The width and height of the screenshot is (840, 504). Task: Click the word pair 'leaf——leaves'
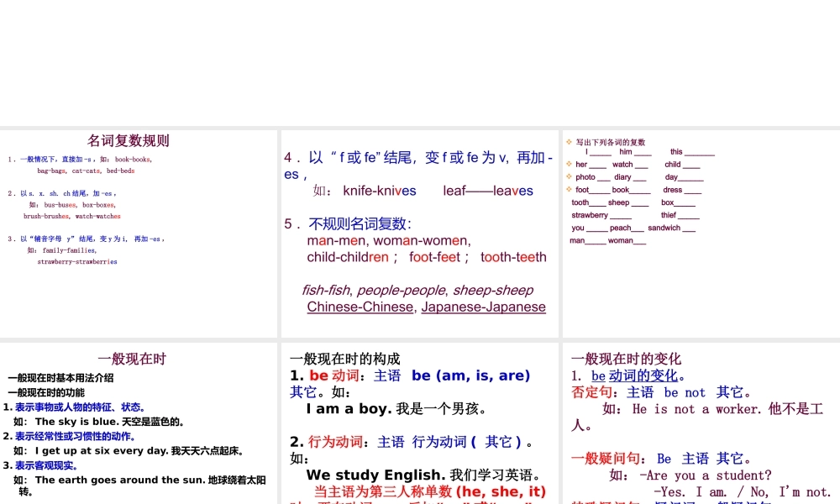pyautogui.click(x=488, y=192)
